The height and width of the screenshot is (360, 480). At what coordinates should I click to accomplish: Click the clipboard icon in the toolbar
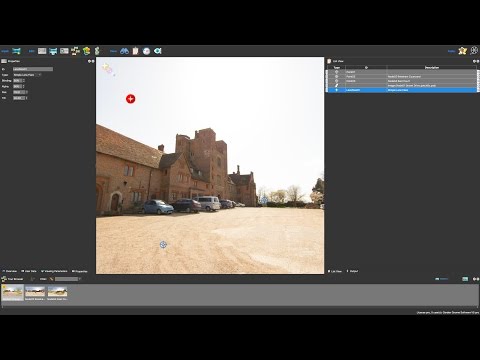point(135,51)
